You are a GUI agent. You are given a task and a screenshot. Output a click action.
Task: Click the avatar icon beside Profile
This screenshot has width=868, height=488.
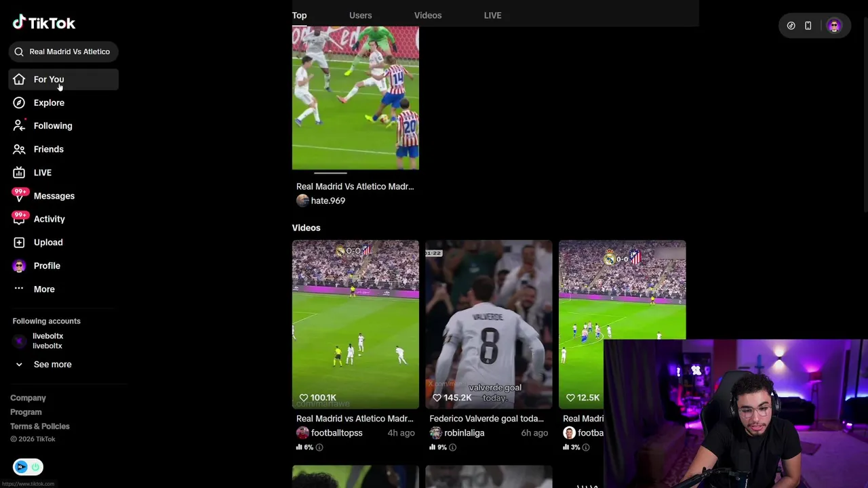[19, 266]
